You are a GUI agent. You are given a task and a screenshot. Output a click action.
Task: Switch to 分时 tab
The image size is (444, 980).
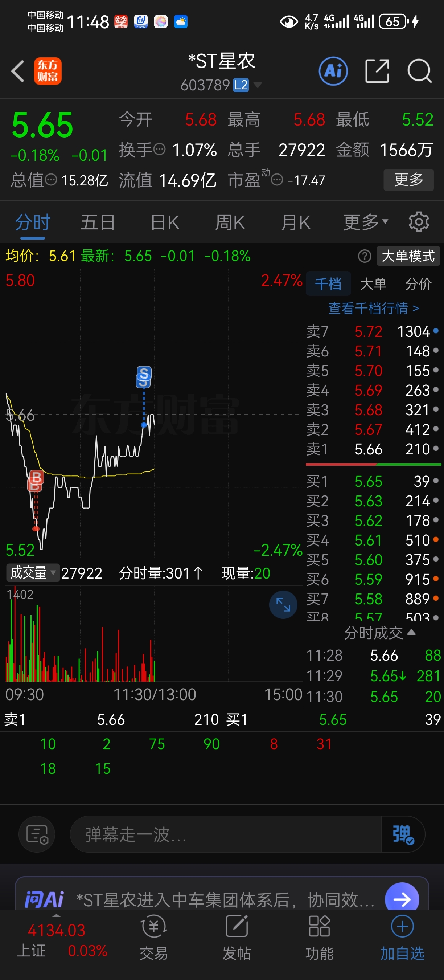33,222
